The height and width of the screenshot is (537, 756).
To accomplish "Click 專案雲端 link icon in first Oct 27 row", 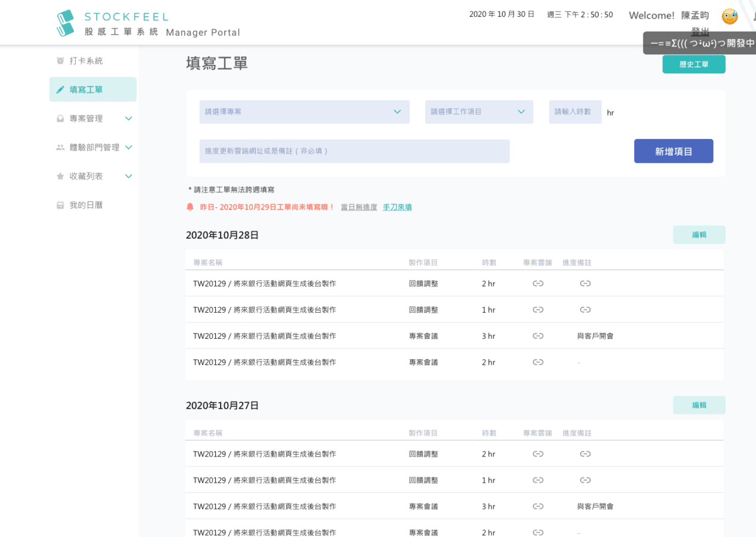I will 538,454.
